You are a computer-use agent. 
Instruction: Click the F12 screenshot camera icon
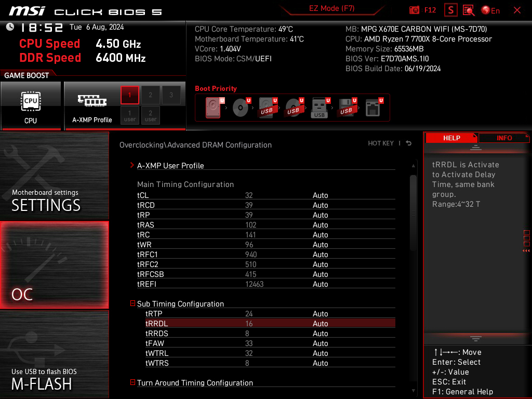click(x=415, y=10)
